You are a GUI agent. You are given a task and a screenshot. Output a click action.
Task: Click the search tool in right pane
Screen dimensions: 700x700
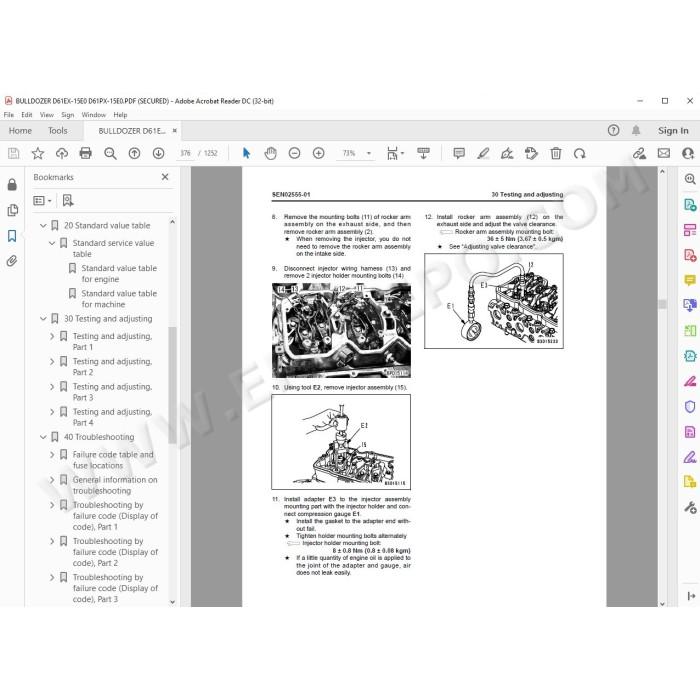point(690,179)
